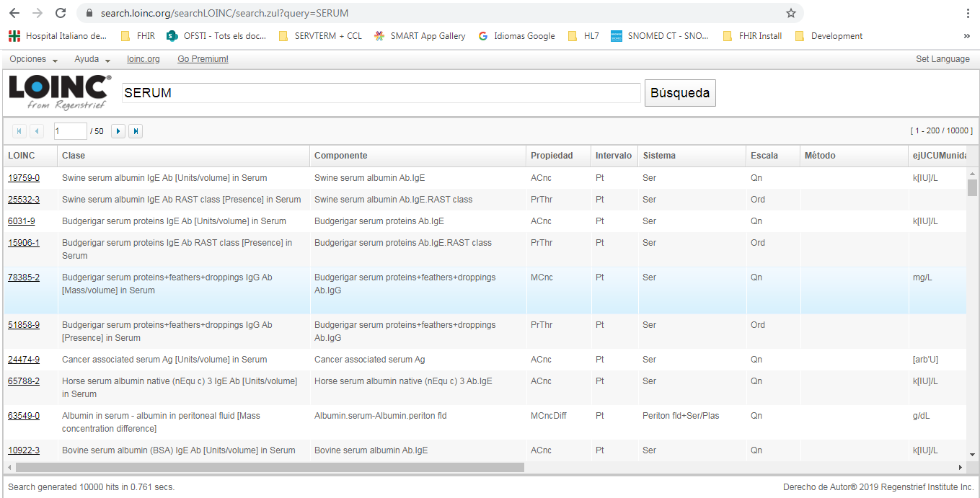The height and width of the screenshot is (498, 980).
Task: Click the page number input box
Action: tap(70, 131)
